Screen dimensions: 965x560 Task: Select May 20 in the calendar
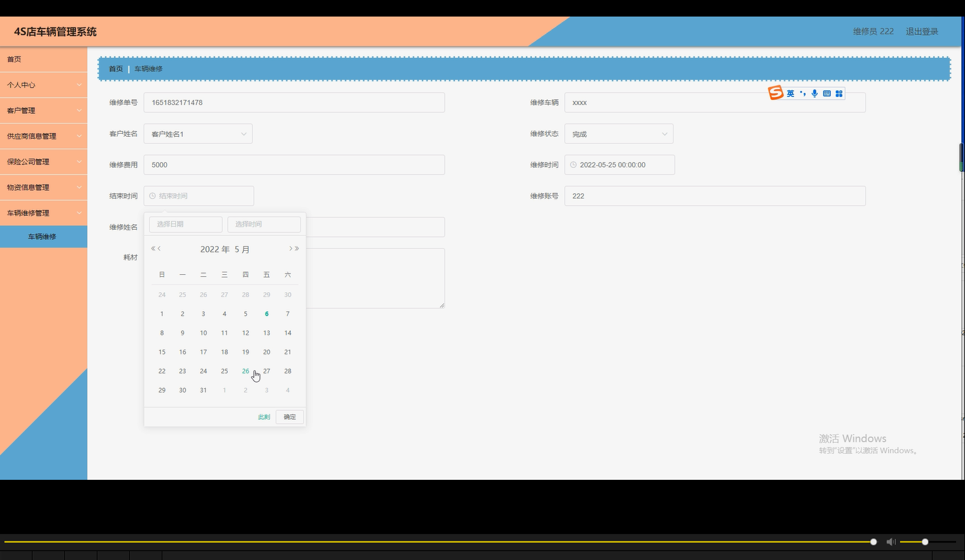pos(267,352)
